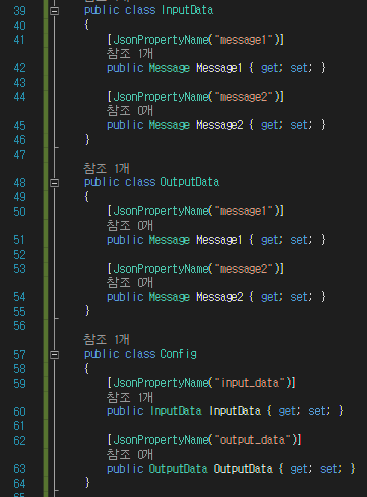The height and width of the screenshot is (497, 367).
Task: Click the OutputData class name on line 48
Action: coord(190,182)
